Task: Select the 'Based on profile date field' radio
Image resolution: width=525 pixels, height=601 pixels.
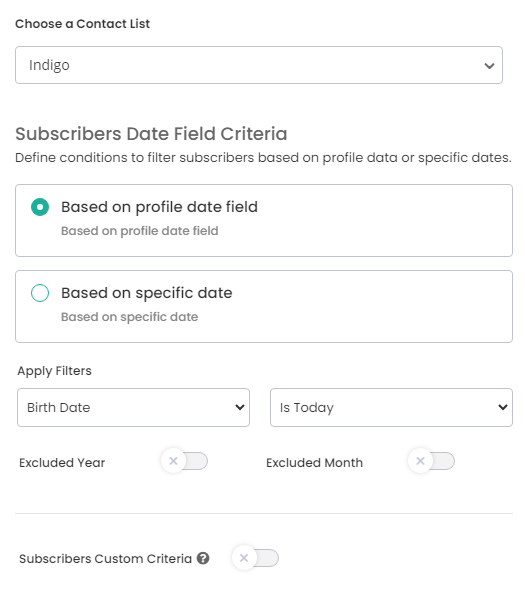Action: [40, 207]
